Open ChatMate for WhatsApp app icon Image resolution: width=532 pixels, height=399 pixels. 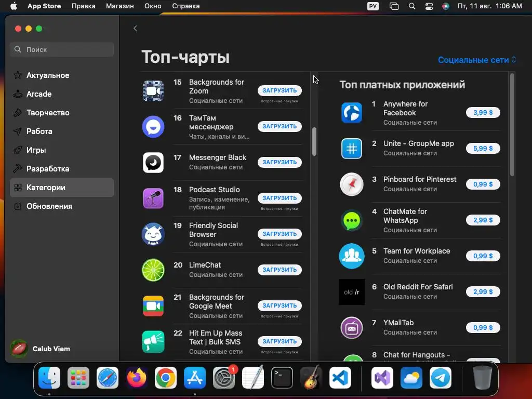click(x=352, y=220)
